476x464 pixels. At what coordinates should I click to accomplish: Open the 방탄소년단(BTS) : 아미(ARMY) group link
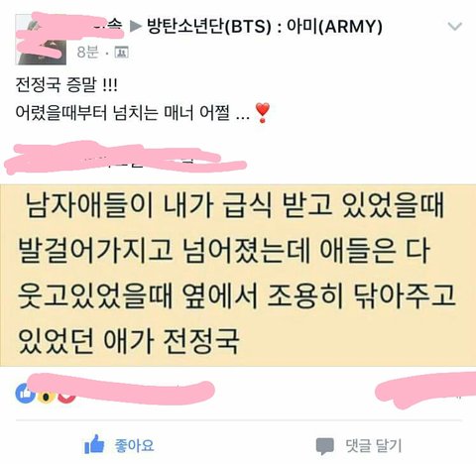[x=265, y=26]
